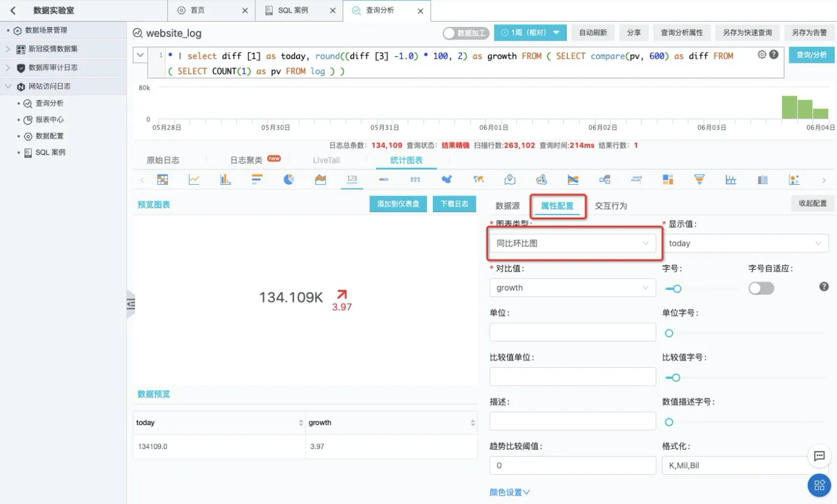
Task: Show next chart type icons
Action: click(824, 180)
